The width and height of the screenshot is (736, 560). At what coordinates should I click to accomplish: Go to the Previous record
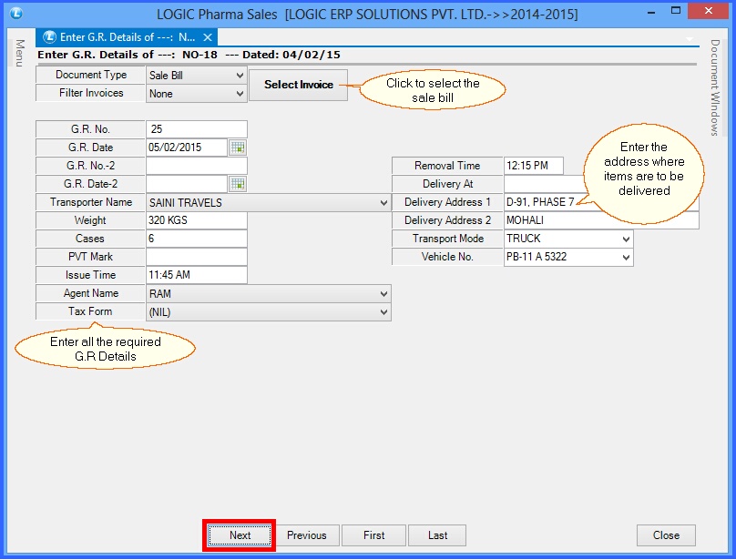coord(306,535)
